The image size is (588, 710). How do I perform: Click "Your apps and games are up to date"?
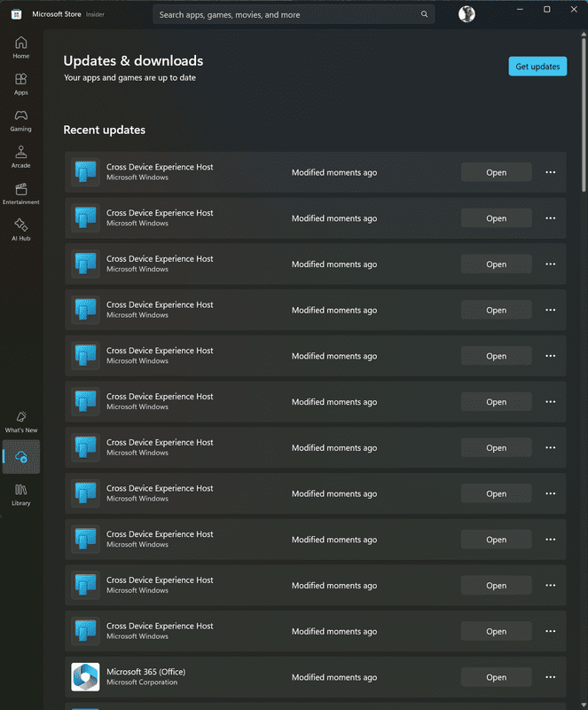tap(129, 78)
